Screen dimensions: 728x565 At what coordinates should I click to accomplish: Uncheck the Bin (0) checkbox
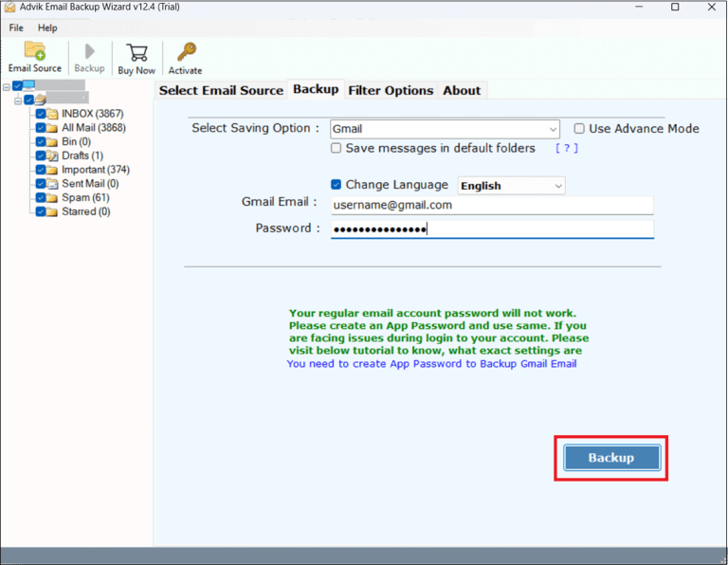[x=41, y=141]
